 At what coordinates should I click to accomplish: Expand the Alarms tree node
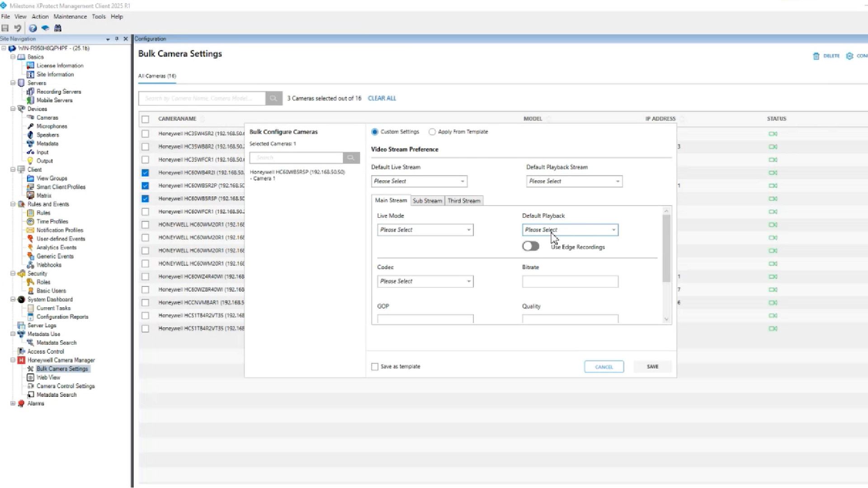[13, 404]
